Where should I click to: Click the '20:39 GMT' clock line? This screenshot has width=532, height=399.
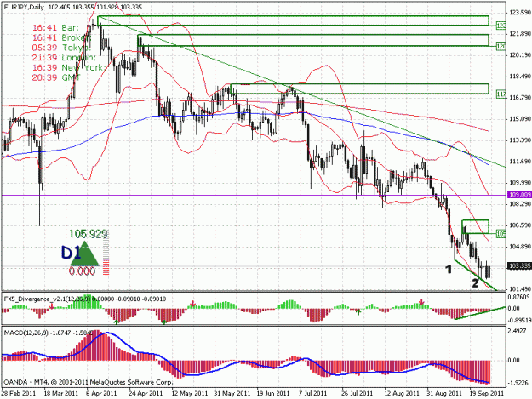pyautogui.click(x=56, y=77)
